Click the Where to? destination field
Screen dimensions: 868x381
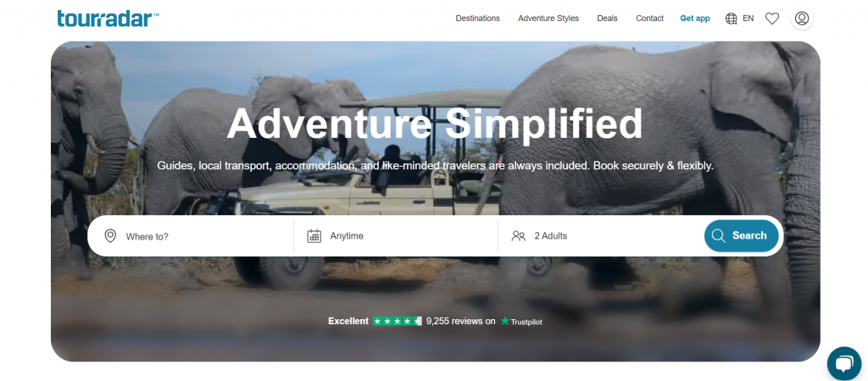pos(191,236)
